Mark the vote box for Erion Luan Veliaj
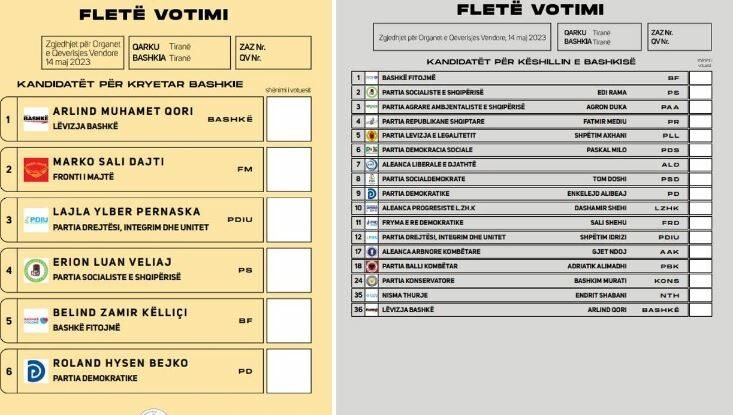The image size is (733, 415). point(289,269)
